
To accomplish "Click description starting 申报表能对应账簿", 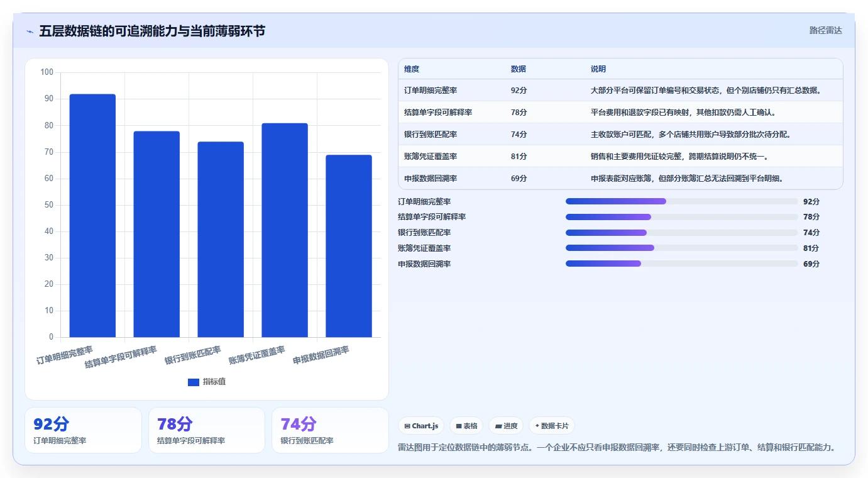I will tap(687, 179).
